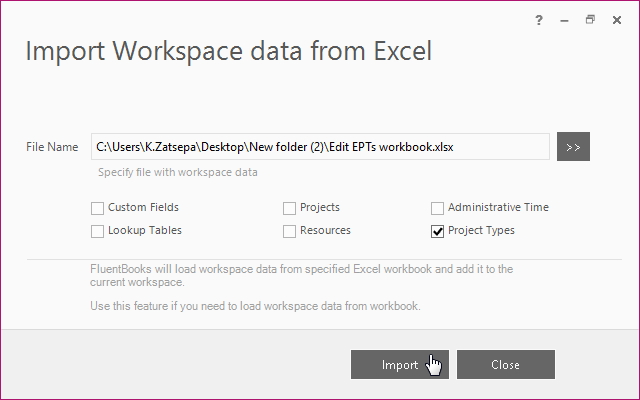Uncheck the Project Types checkbox

(437, 231)
